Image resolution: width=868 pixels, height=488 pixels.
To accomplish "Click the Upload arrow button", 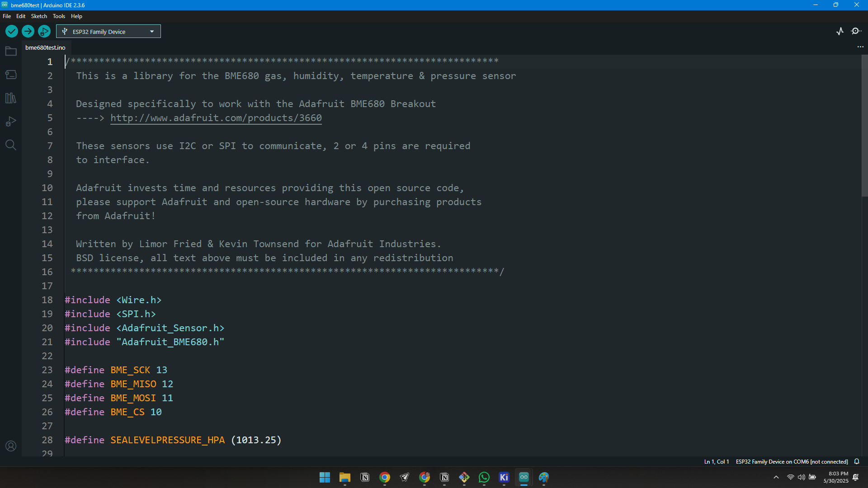I will coord(28,31).
